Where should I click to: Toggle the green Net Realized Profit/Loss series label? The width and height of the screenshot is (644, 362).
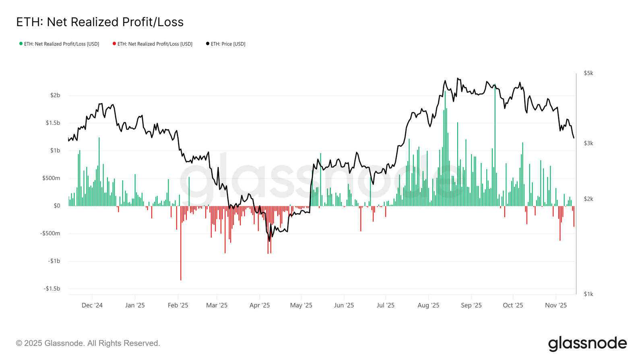[x=62, y=44]
